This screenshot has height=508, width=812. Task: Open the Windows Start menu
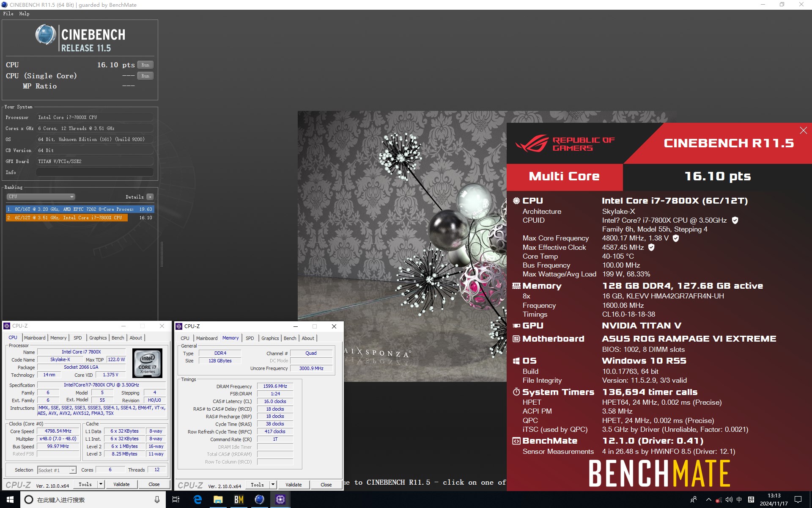[10, 500]
